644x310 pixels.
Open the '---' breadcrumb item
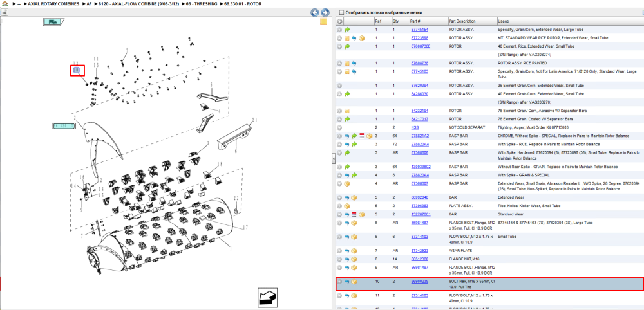(19, 4)
